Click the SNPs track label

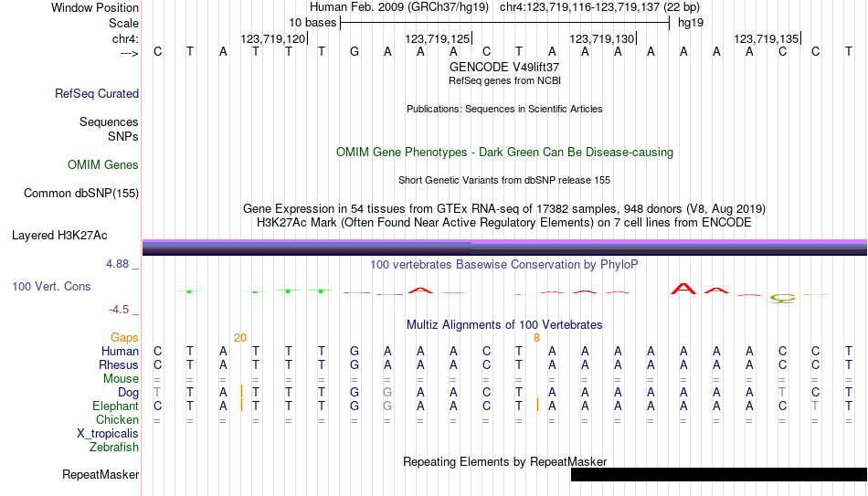[123, 136]
